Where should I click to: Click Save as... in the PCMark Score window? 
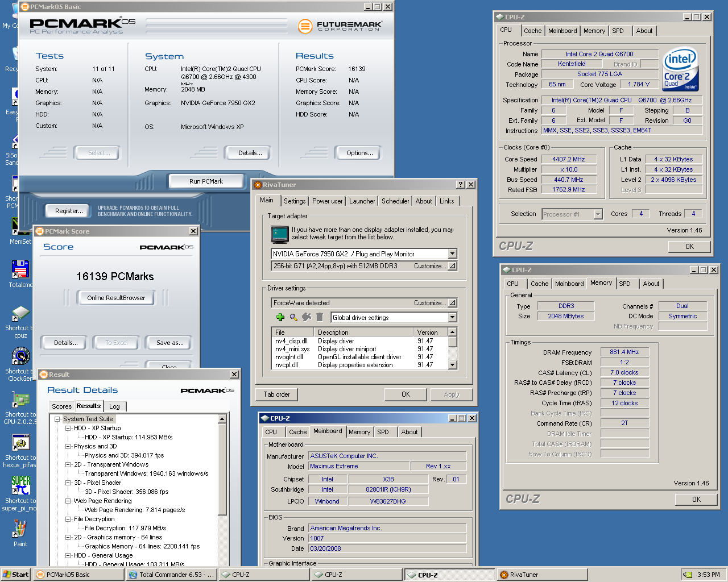click(x=169, y=343)
